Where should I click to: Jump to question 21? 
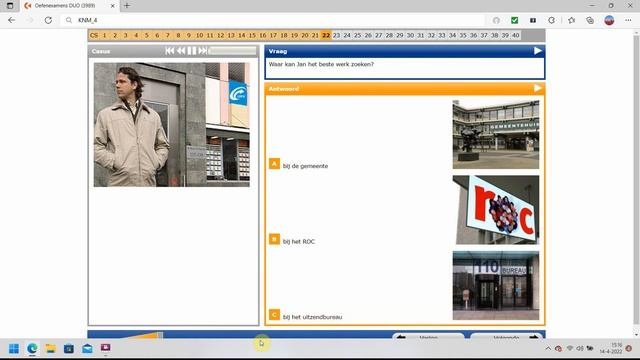(315, 36)
